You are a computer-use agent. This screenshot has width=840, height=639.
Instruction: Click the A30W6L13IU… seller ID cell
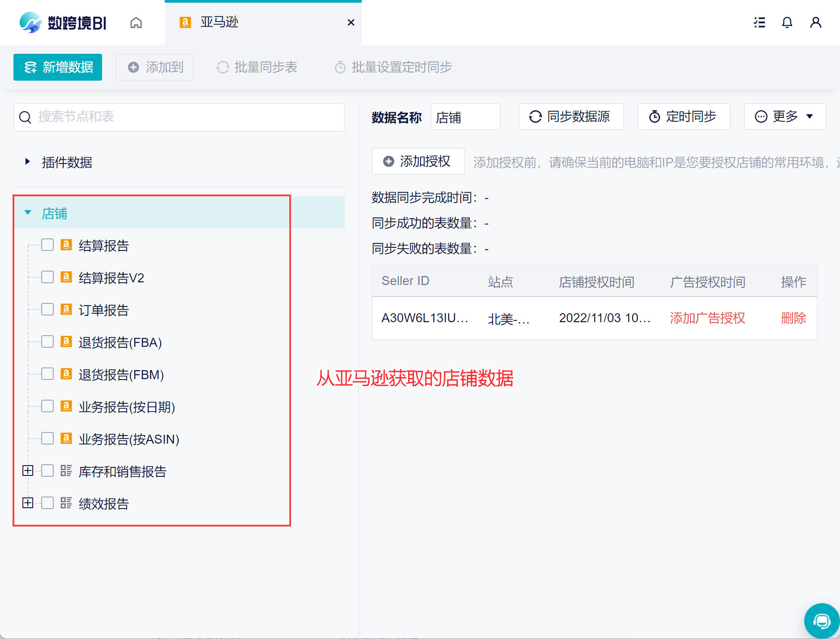pos(425,318)
